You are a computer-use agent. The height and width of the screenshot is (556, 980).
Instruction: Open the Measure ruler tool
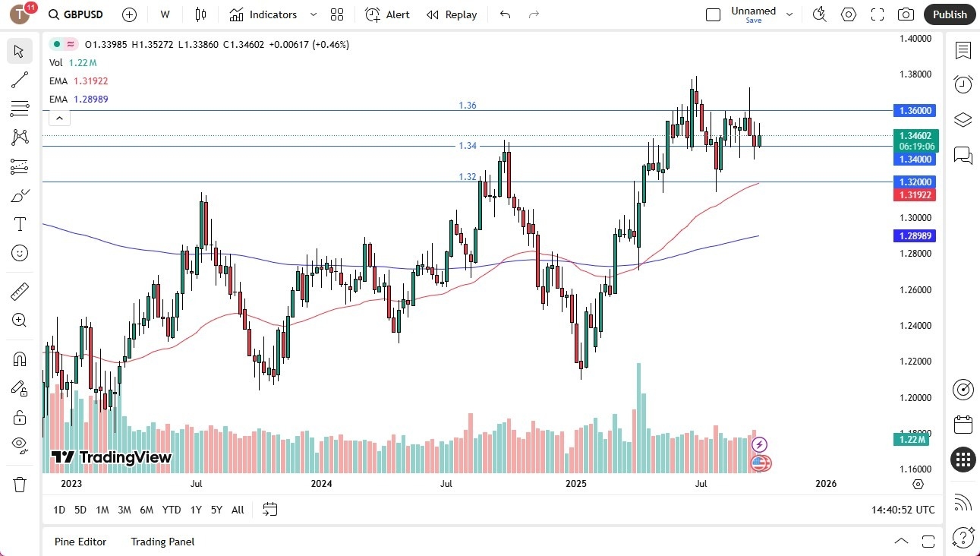(20, 291)
